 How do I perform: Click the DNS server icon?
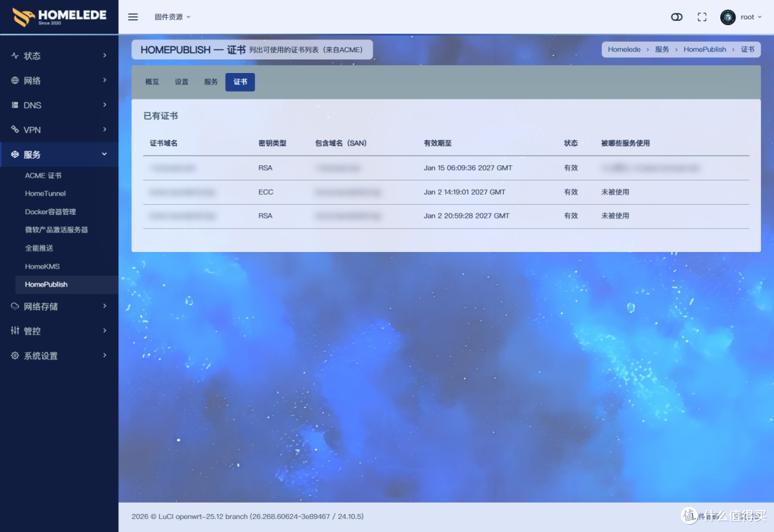point(15,105)
